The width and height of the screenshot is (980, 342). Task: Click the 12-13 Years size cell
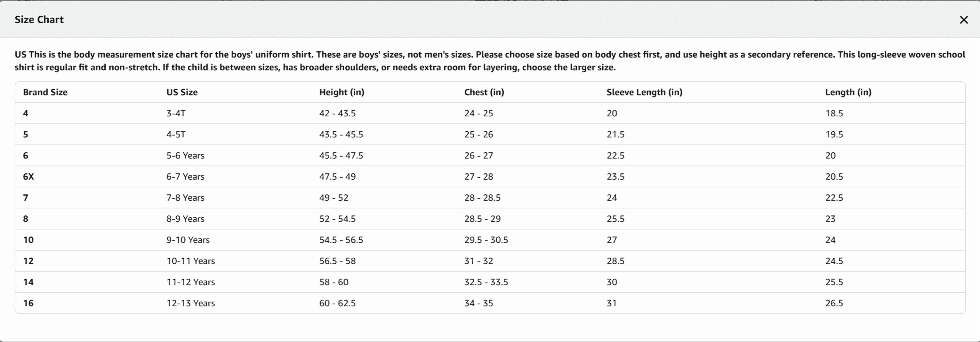(x=191, y=303)
